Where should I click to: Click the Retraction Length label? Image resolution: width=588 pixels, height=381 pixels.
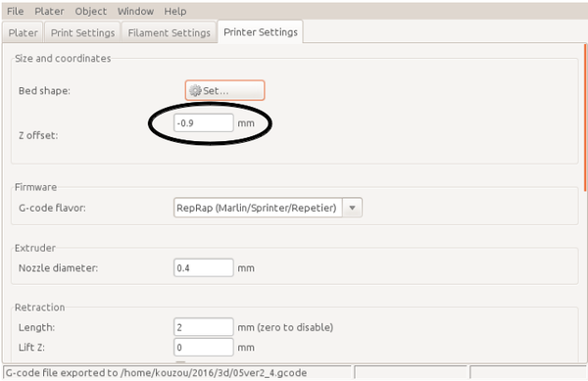36,327
